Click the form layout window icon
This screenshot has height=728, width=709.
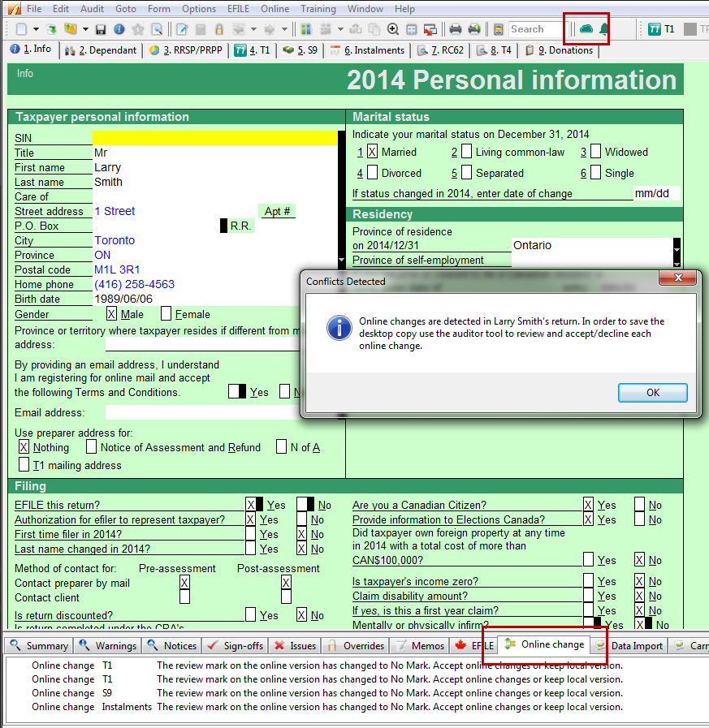[x=411, y=30]
